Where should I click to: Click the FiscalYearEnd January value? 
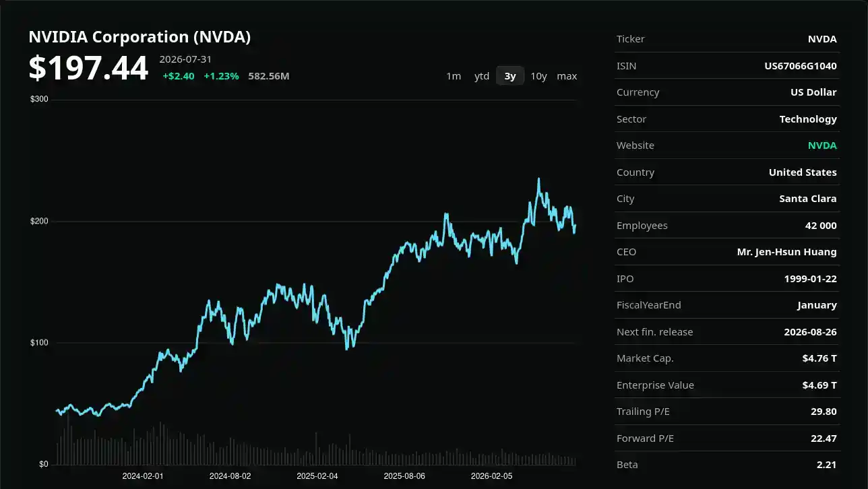coord(817,305)
